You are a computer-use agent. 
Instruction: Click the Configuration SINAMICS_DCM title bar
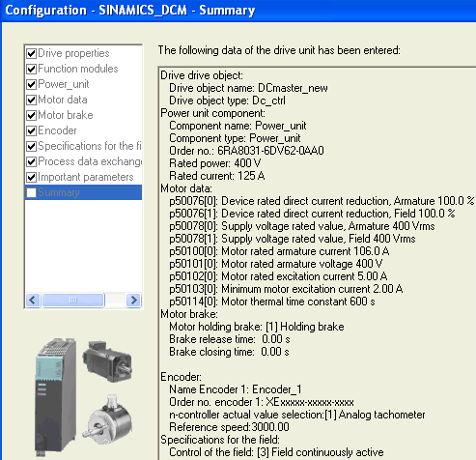[x=238, y=11]
